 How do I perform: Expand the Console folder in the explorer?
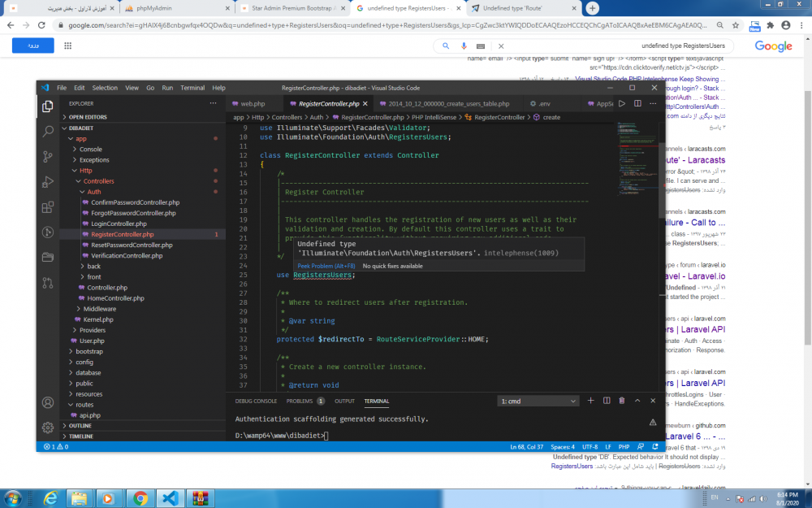[90, 150]
